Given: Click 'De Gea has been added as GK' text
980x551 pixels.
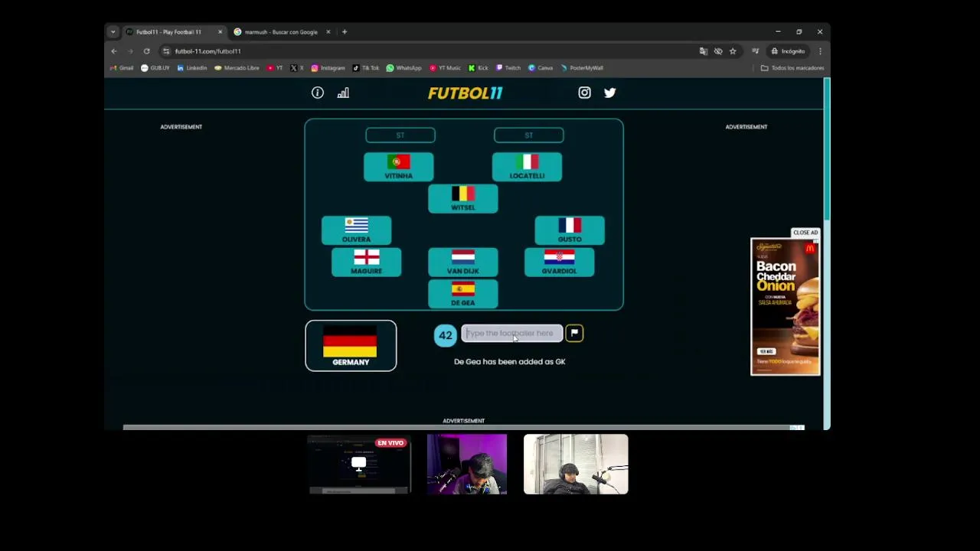Looking at the screenshot, I should pyautogui.click(x=510, y=362).
